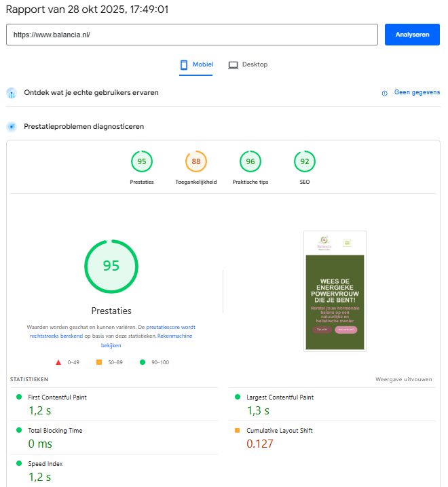The image size is (448, 487).
Task: Click the Balancia mobile page screenshot thumbnail
Action: [x=335, y=291]
